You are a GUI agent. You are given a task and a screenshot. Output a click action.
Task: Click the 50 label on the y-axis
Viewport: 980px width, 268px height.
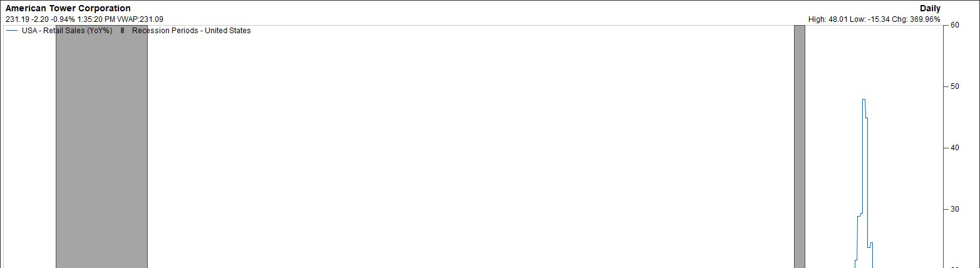[x=955, y=86]
